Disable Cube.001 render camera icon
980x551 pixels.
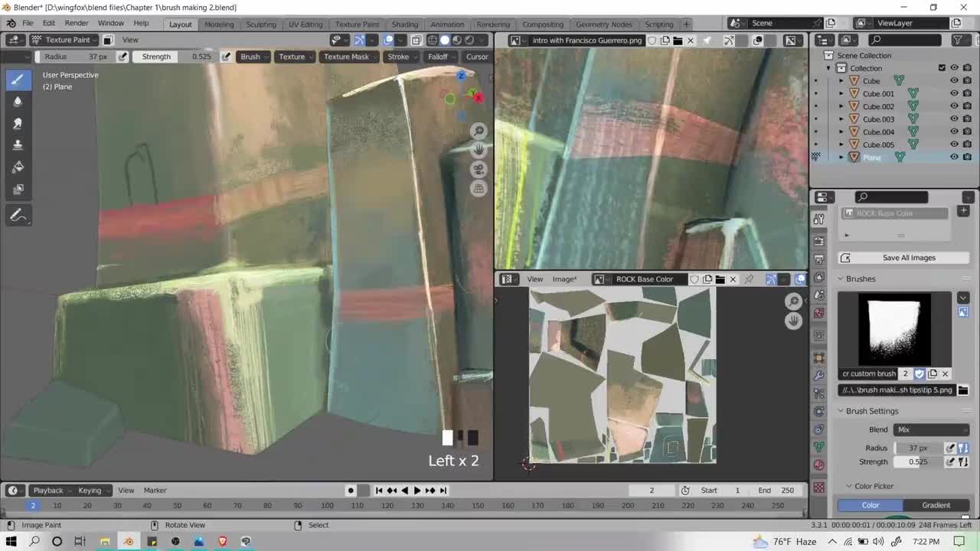967,93
